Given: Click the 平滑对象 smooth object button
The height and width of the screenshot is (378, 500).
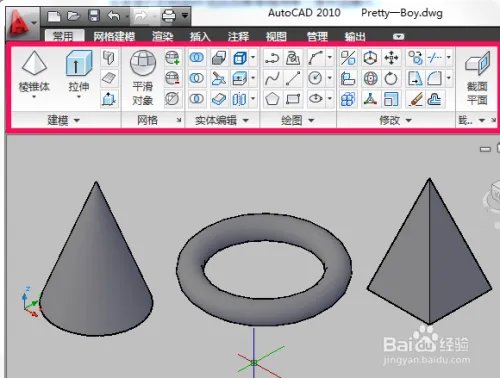Looking at the screenshot, I should (x=143, y=77).
